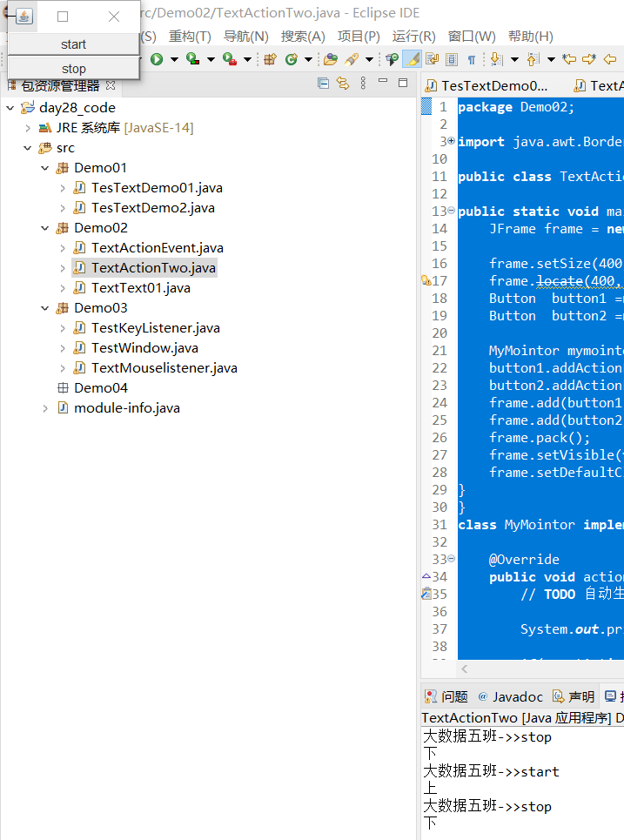624x840 pixels.
Task: Open the 项目(P) menu
Action: (359, 37)
